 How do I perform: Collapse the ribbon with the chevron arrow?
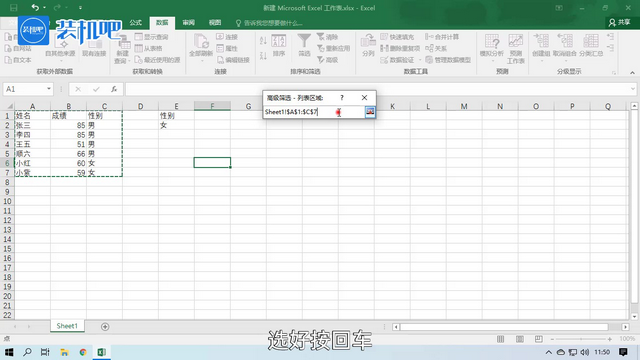click(632, 73)
